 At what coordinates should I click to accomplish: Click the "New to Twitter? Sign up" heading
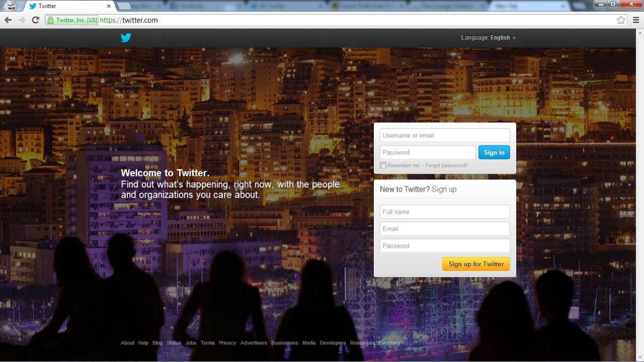tap(418, 189)
